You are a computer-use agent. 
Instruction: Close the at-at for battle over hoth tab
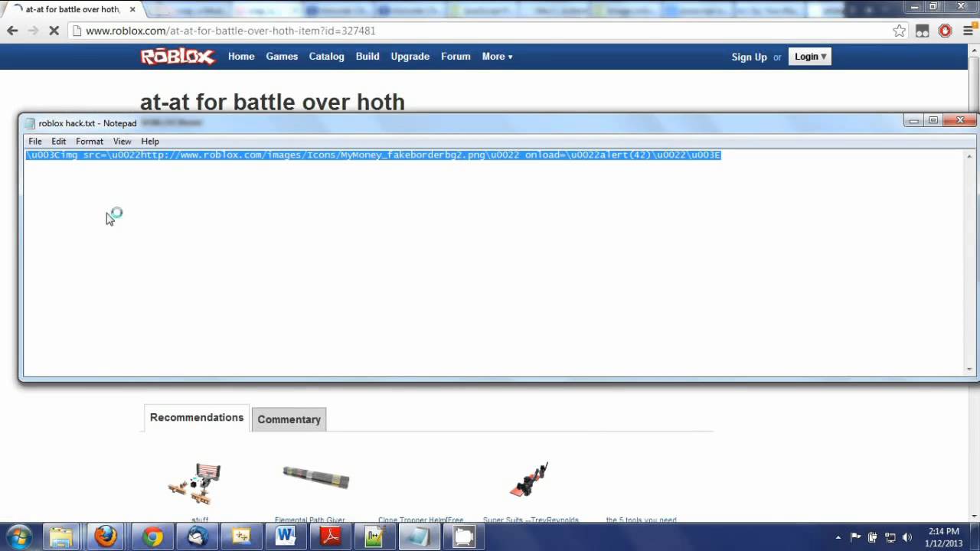[132, 9]
